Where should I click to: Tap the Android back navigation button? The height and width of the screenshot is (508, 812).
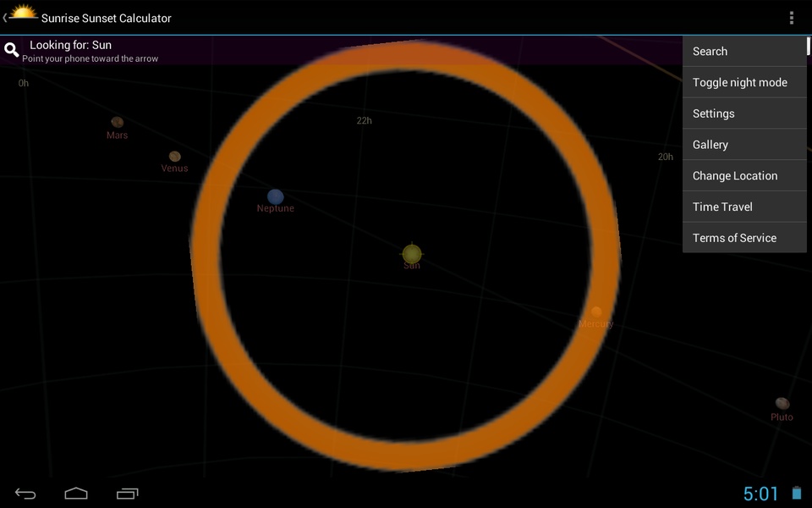[x=25, y=494]
